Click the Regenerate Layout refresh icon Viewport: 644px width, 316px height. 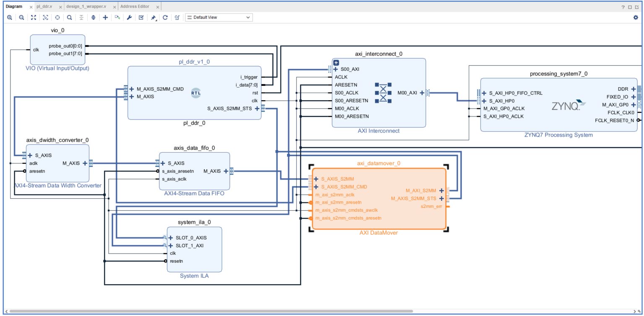click(x=165, y=18)
